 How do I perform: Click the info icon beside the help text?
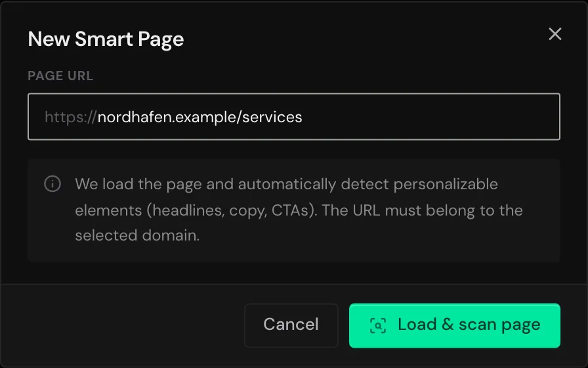click(x=52, y=184)
